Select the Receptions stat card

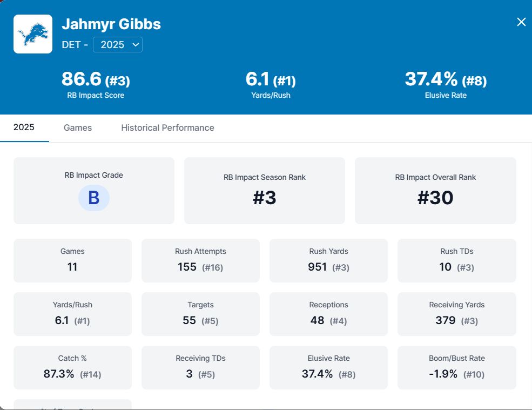328,314
